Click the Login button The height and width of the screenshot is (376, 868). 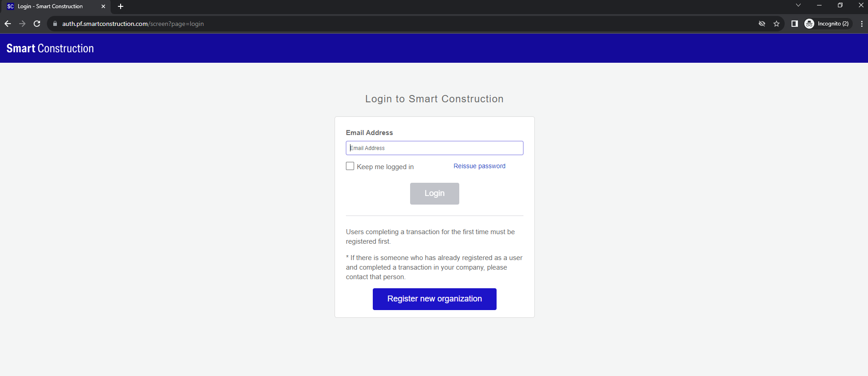click(x=434, y=194)
